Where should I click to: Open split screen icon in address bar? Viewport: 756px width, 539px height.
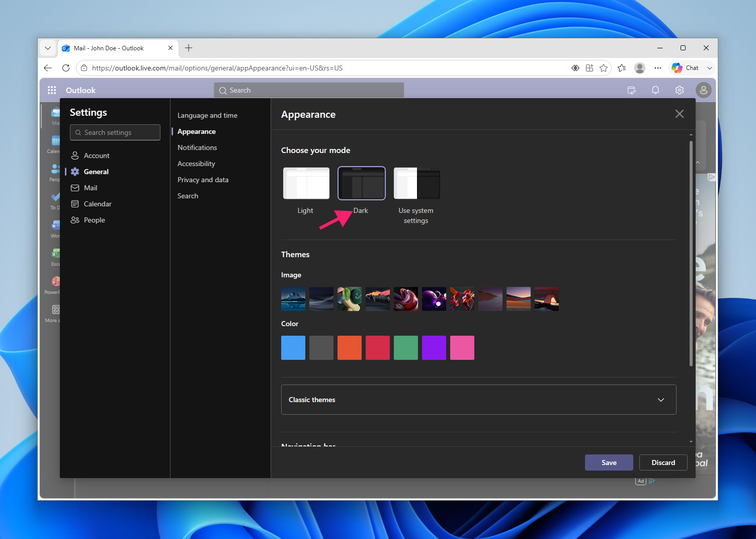pyautogui.click(x=590, y=68)
